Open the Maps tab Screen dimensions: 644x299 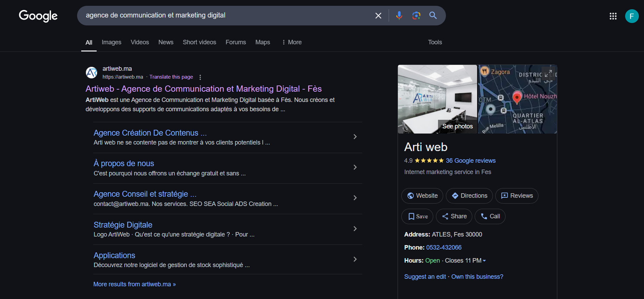click(x=263, y=42)
